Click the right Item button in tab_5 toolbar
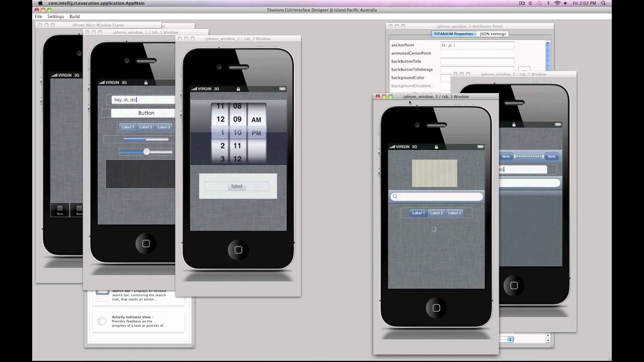 (x=551, y=156)
